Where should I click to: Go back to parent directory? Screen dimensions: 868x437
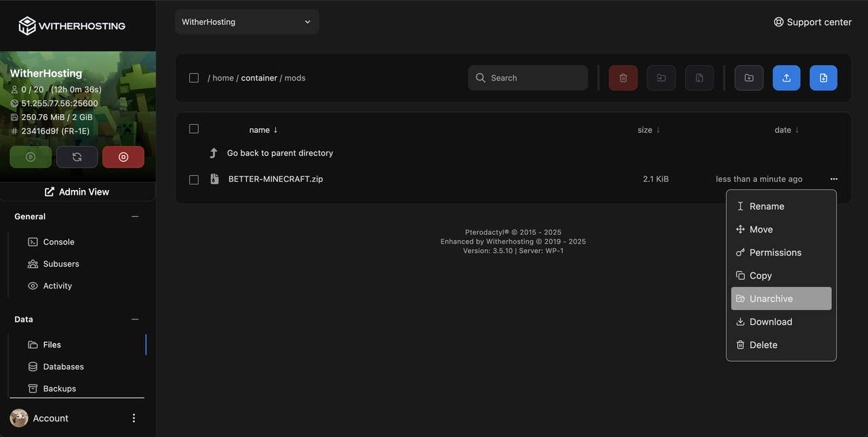click(280, 153)
